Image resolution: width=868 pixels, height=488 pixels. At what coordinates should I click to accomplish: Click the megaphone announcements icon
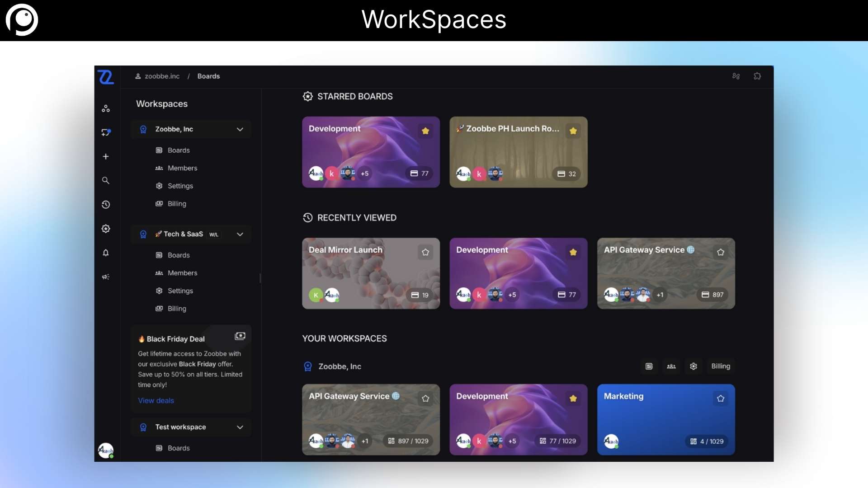(106, 277)
